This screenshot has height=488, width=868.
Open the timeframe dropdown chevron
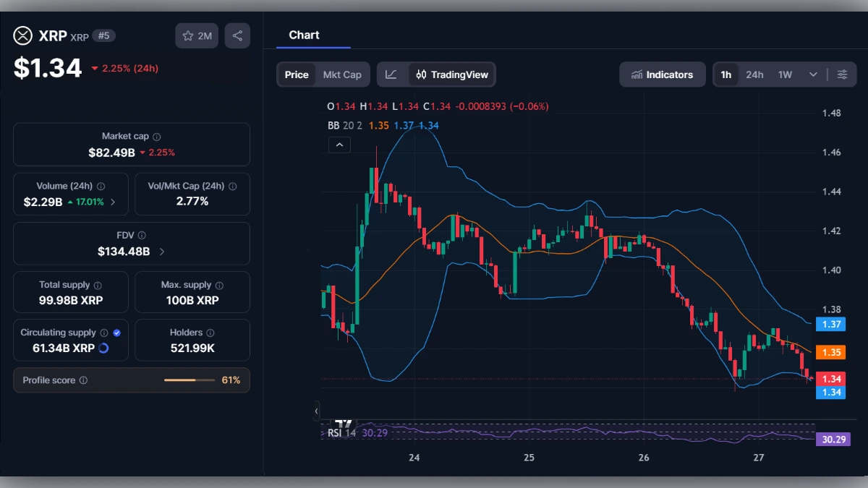[812, 74]
